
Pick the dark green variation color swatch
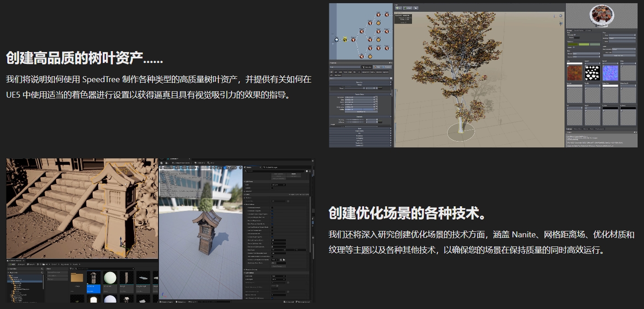pos(573,45)
